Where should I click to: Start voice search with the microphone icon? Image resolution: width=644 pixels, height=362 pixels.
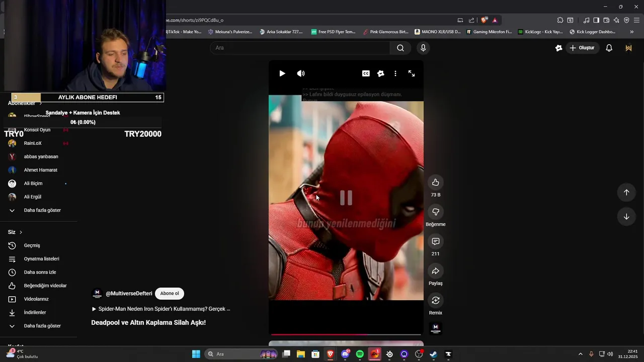[x=423, y=48]
